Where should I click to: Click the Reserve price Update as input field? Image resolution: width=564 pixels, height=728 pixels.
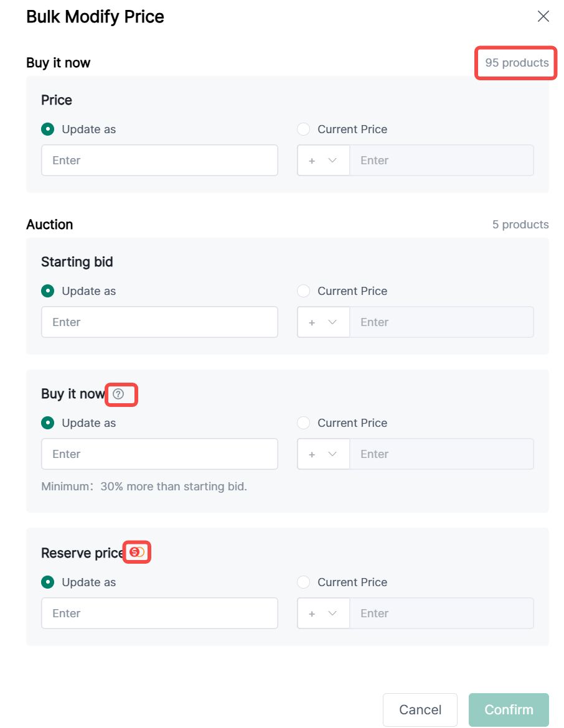(159, 614)
